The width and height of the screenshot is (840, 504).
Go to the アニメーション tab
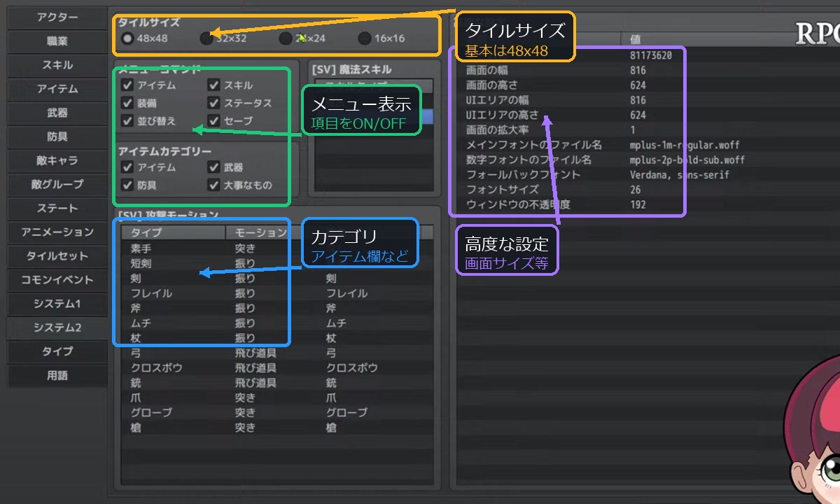pyautogui.click(x=57, y=232)
